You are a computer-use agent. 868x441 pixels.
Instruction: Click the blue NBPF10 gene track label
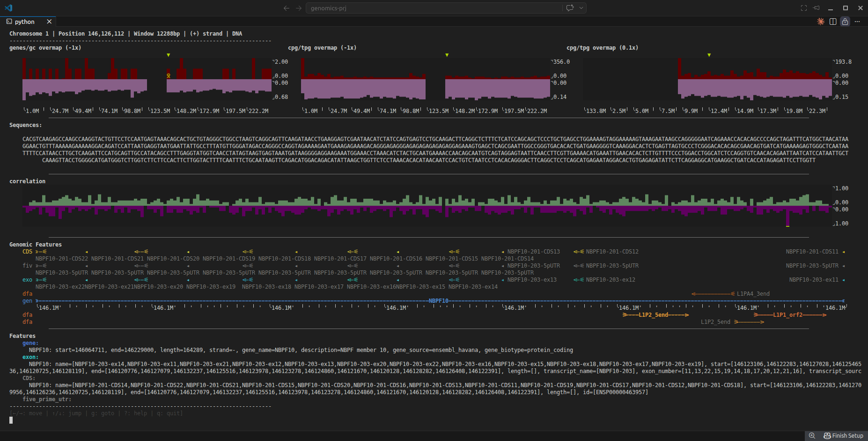pyautogui.click(x=439, y=301)
